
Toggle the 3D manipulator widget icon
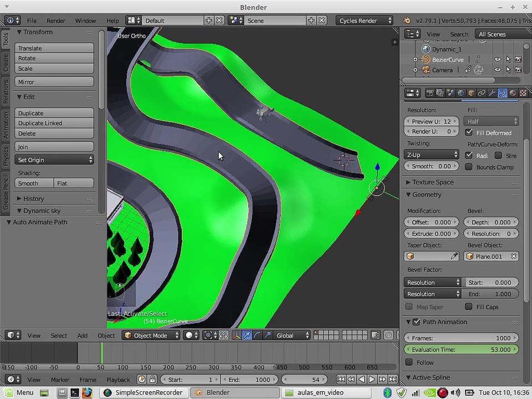(237, 335)
